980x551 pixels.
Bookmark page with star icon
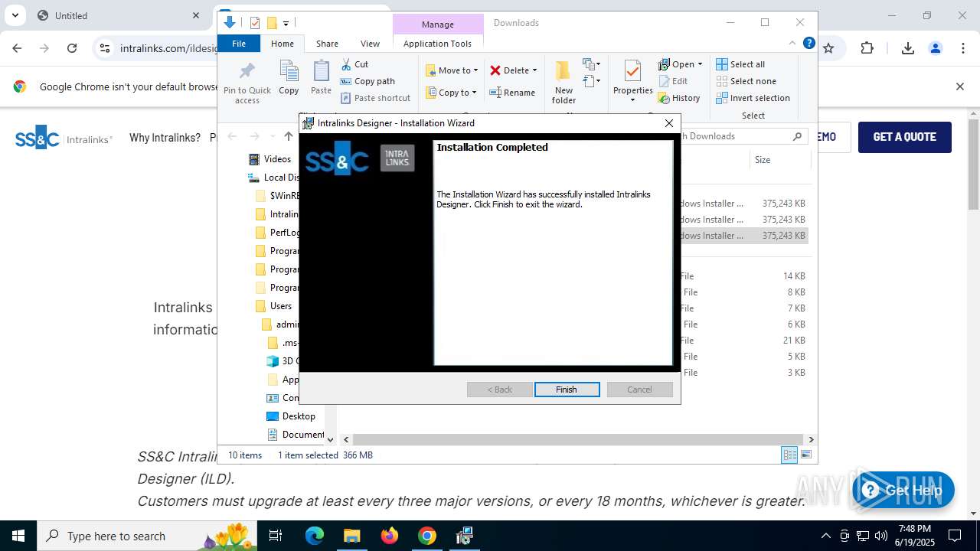point(828,48)
